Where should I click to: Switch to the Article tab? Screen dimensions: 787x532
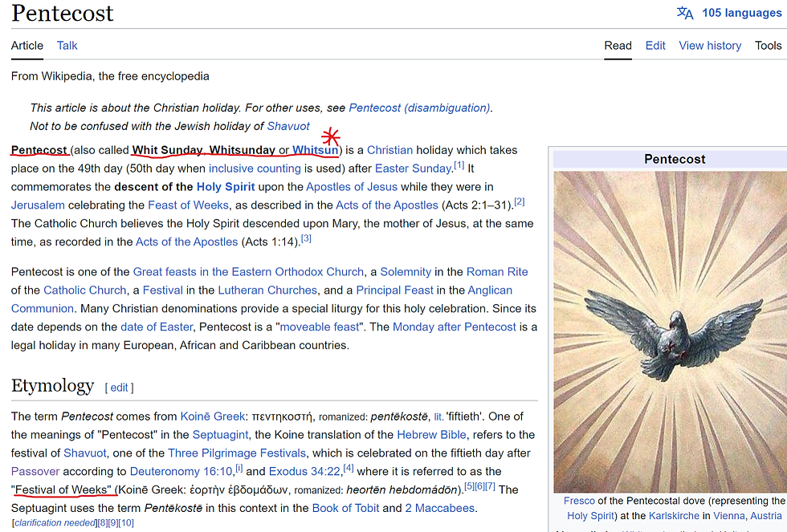tap(27, 46)
